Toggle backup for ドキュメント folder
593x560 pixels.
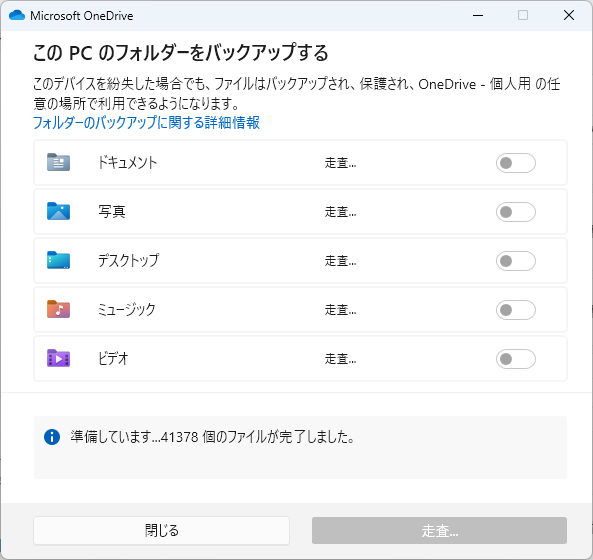coord(515,163)
